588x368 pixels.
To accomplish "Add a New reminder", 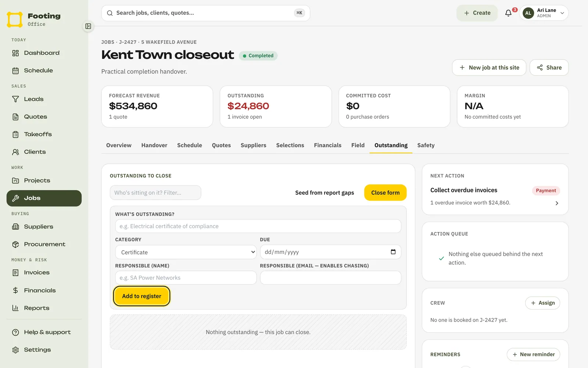I will 534,354.
